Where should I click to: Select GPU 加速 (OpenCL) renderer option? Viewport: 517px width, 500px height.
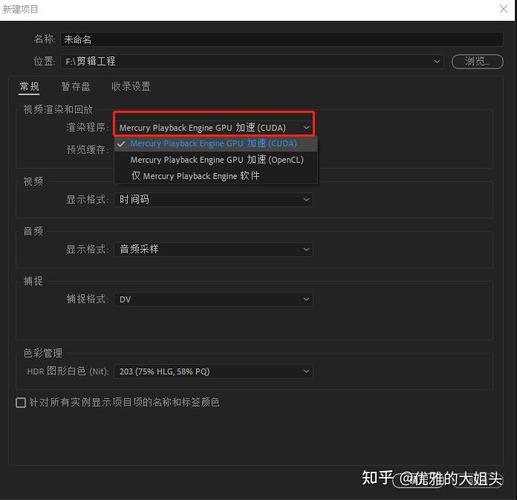[216, 160]
